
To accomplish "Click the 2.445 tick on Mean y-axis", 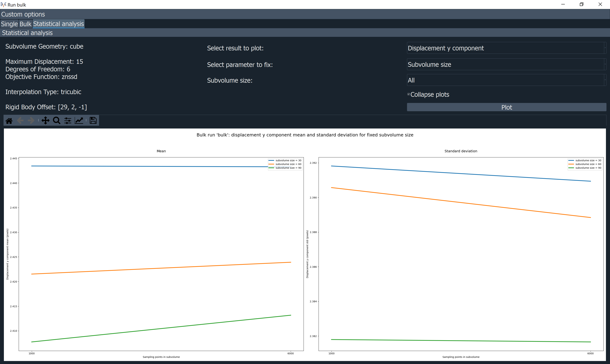I will point(14,158).
